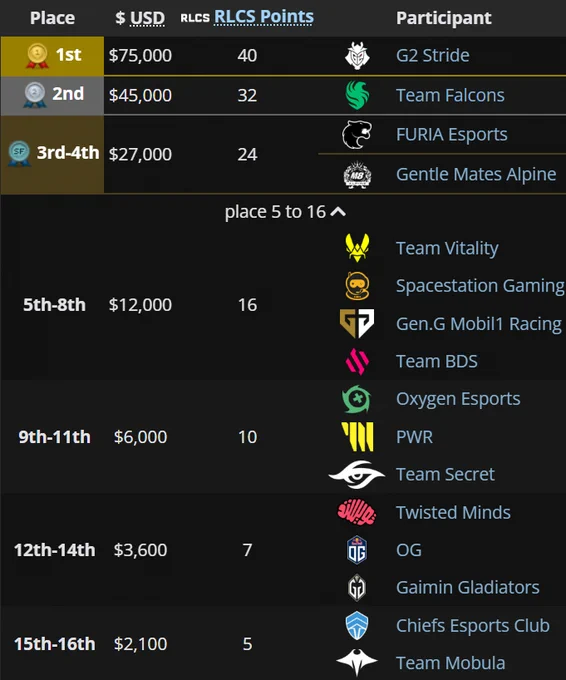Open the Team BDS team page
Image resolution: width=566 pixels, height=680 pixels.
pos(437,361)
